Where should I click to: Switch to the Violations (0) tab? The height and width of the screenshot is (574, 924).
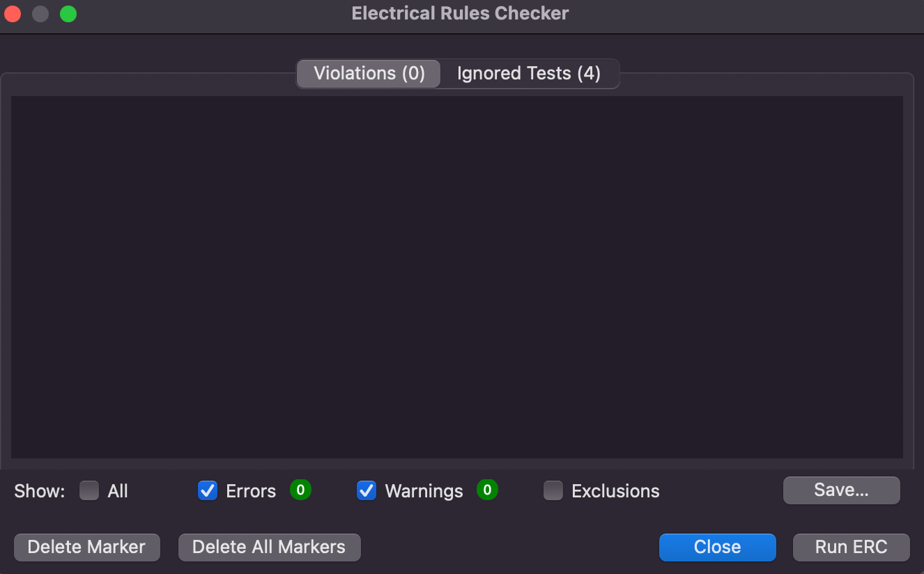point(369,74)
